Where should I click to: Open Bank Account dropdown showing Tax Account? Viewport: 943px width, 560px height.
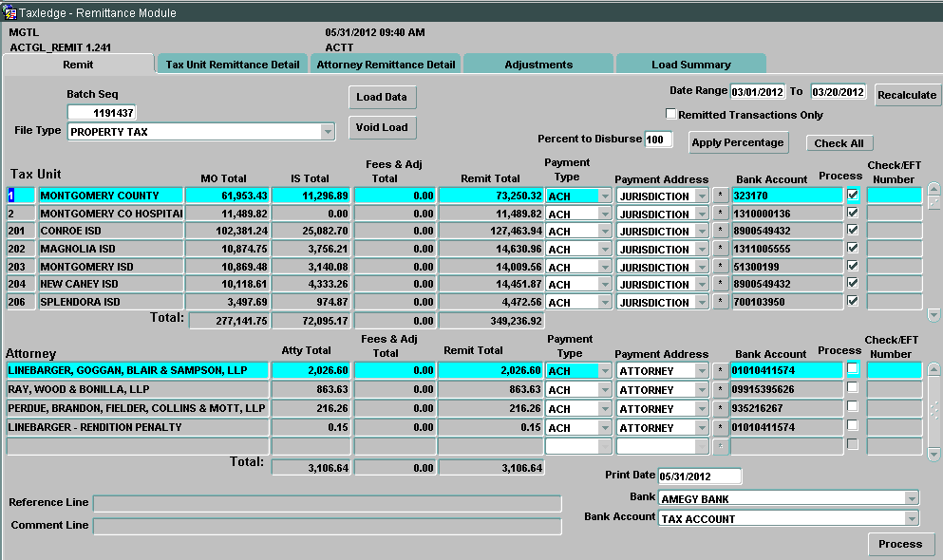click(912, 518)
